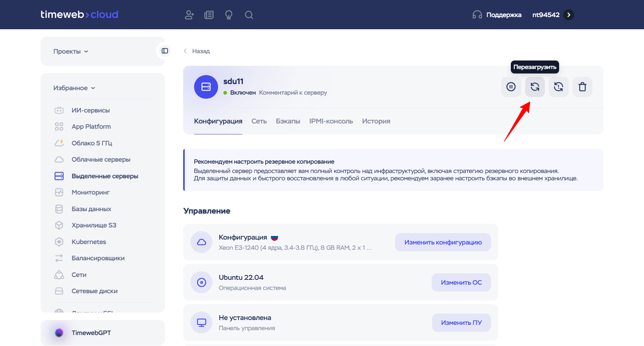Image resolution: width=644 pixels, height=346 pixels.
Task: Delete the server with trash icon
Action: pyautogui.click(x=582, y=87)
